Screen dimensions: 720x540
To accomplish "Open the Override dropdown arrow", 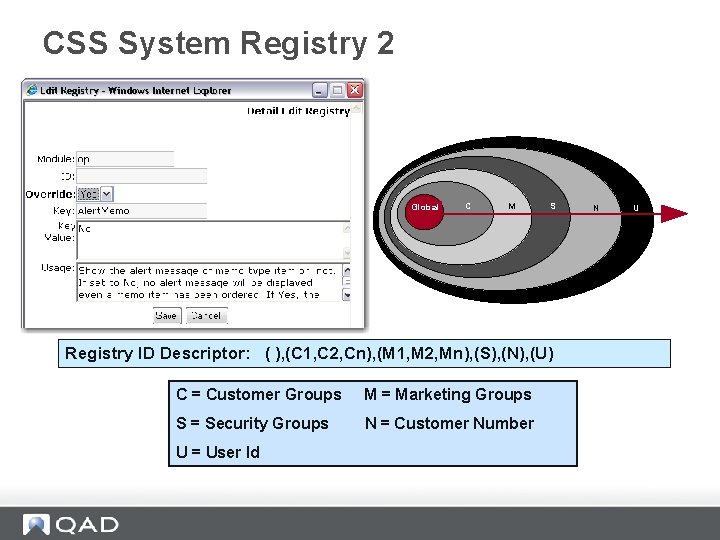I will coord(107,194).
